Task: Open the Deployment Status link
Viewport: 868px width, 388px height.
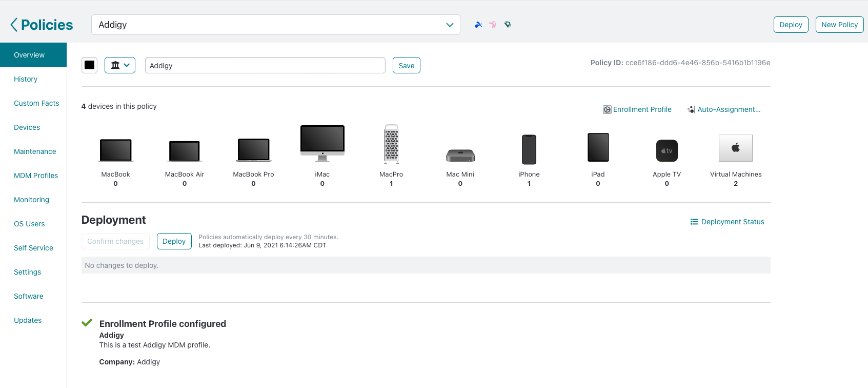Action: 733,222
